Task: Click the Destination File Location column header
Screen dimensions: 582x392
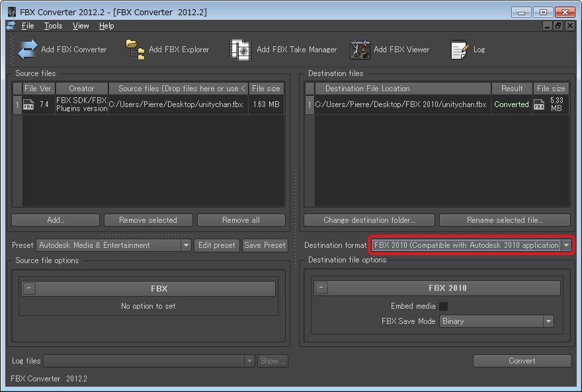Action: 403,89
